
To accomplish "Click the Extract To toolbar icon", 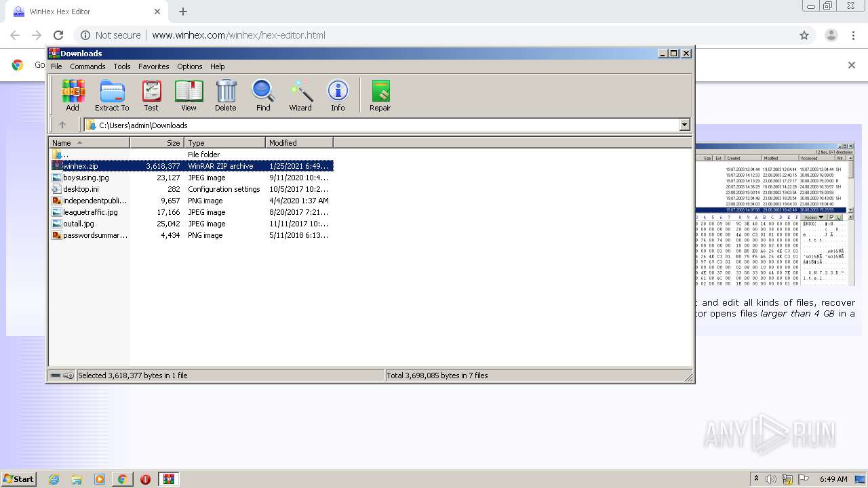I will coord(112,96).
